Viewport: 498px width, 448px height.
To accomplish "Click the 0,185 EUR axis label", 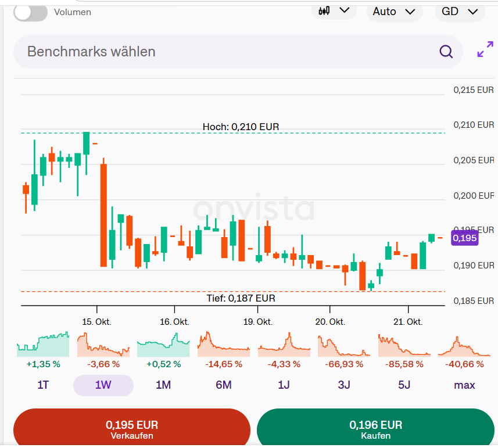I will pos(474,300).
